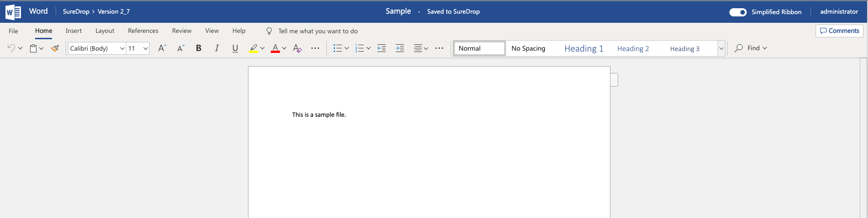Click the administrator account name
This screenshot has height=218, width=868.
click(x=839, y=11)
